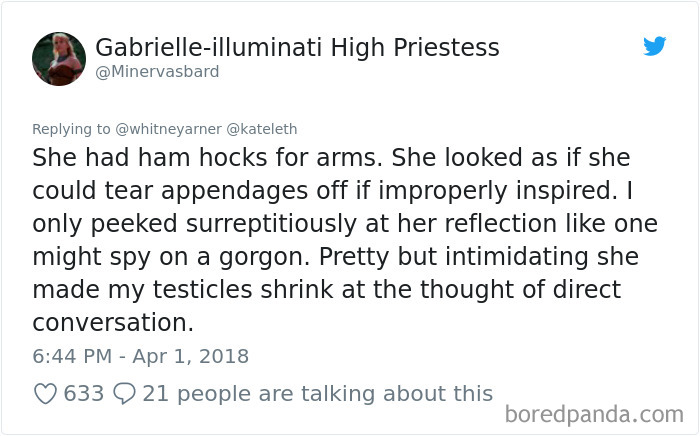Viewport: 700px width, 436px height.
Task: Open Gabrielle-illuminati High Priestess display name
Action: point(297,47)
